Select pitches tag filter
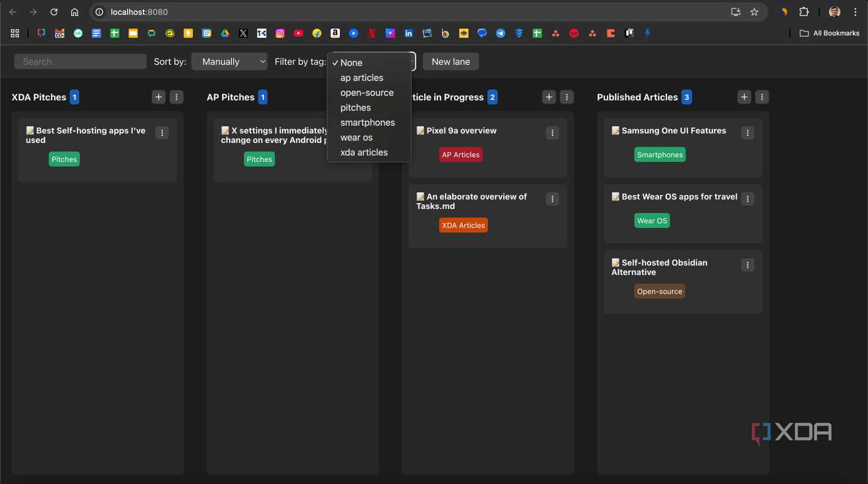 click(x=369, y=108)
